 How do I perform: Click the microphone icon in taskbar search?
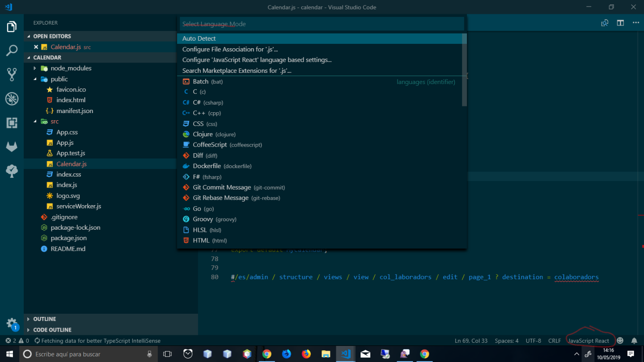point(149,354)
